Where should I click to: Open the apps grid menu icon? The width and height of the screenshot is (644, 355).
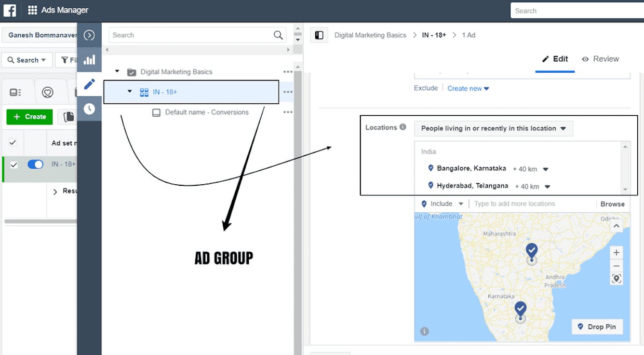32,10
